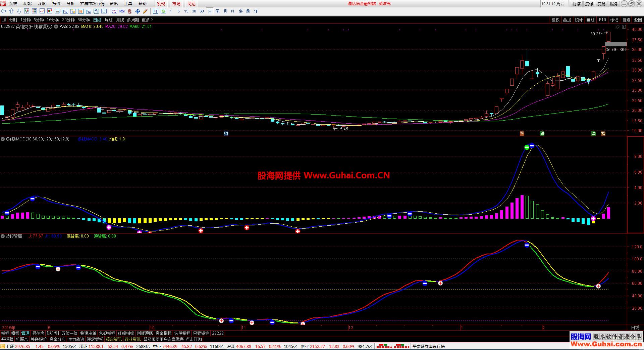Click the candlestick chart toolbar icon

(50, 11)
